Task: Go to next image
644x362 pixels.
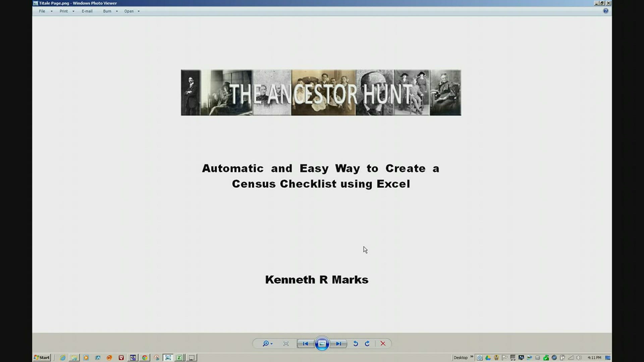Action: [x=338, y=344]
